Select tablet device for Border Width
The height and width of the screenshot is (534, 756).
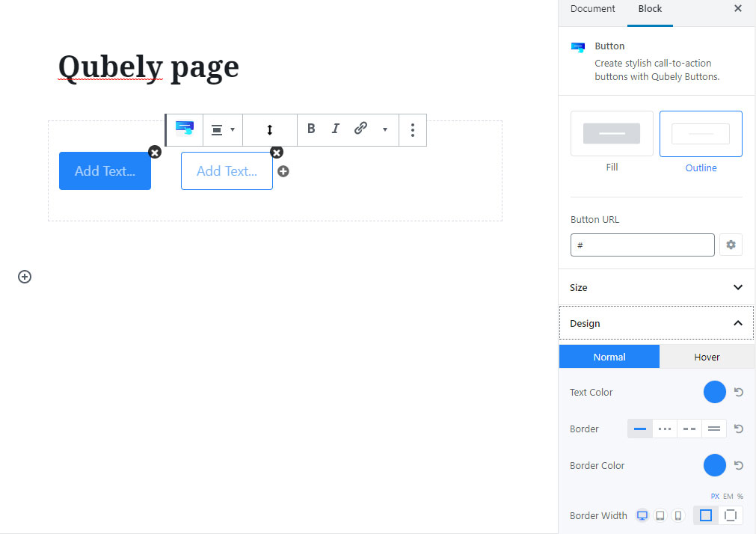point(660,515)
